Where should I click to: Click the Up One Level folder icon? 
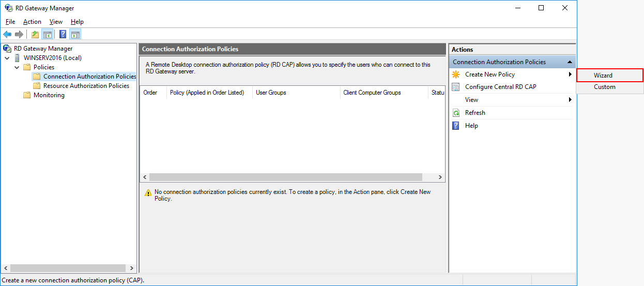35,35
